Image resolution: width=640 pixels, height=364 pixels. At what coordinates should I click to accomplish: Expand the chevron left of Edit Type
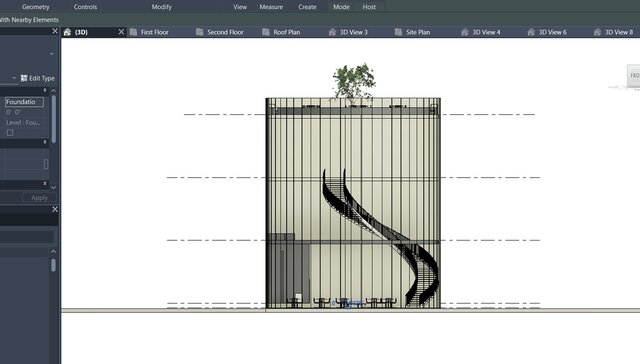coord(14,78)
